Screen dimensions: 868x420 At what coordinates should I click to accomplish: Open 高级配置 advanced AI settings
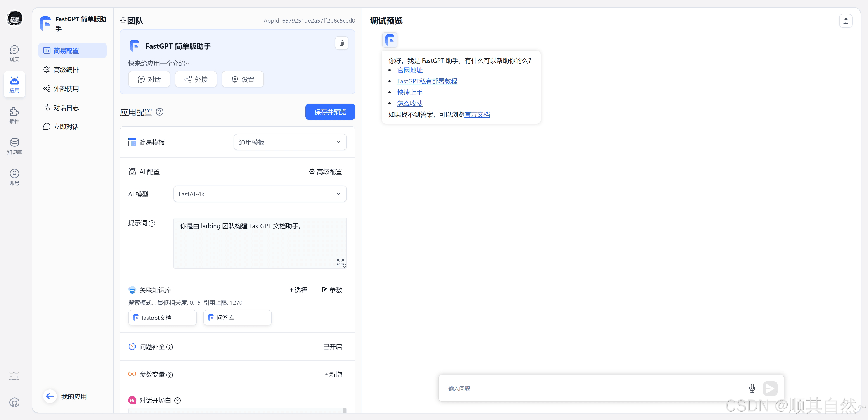click(325, 172)
